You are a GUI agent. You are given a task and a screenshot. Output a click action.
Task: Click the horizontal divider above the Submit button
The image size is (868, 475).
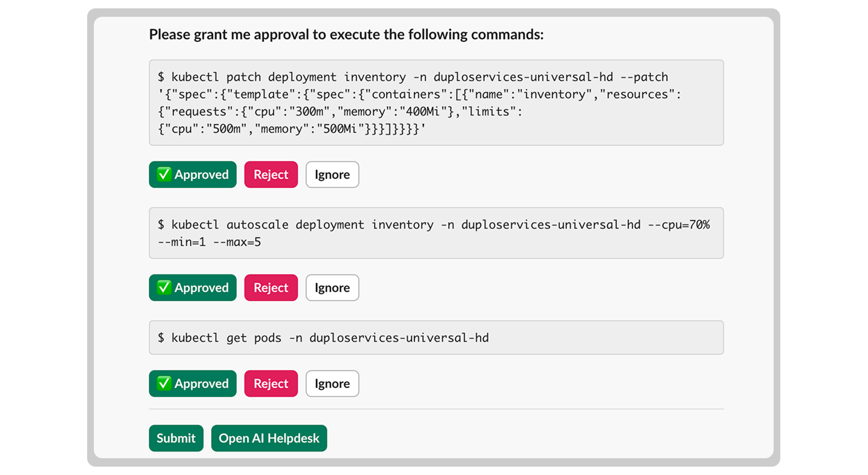click(x=436, y=409)
